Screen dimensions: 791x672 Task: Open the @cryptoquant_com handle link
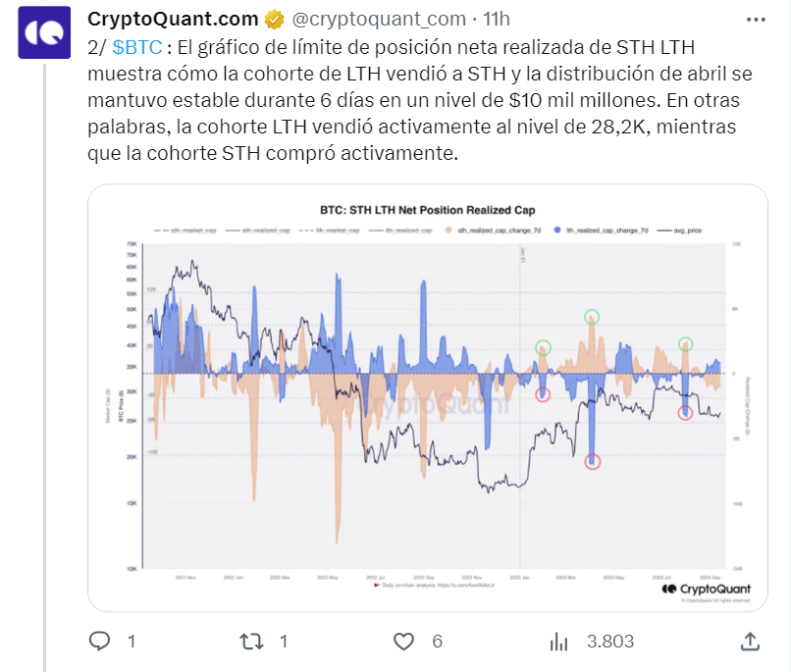(379, 20)
